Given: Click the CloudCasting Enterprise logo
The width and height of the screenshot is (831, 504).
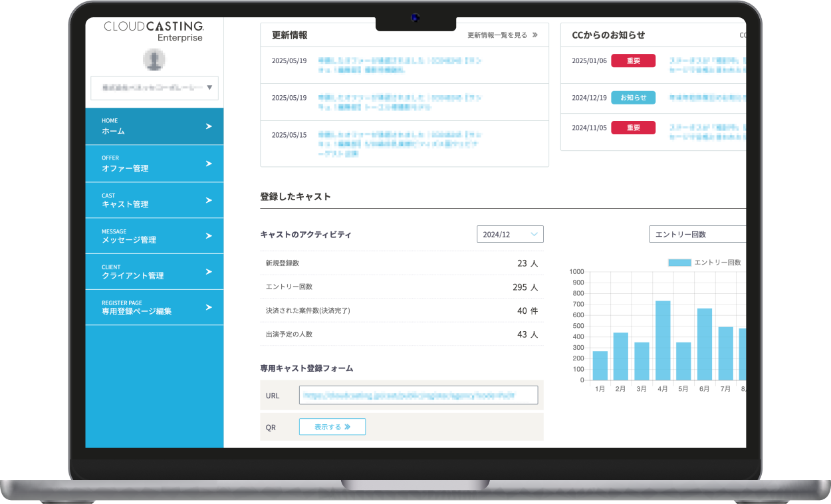Looking at the screenshot, I should click(154, 31).
